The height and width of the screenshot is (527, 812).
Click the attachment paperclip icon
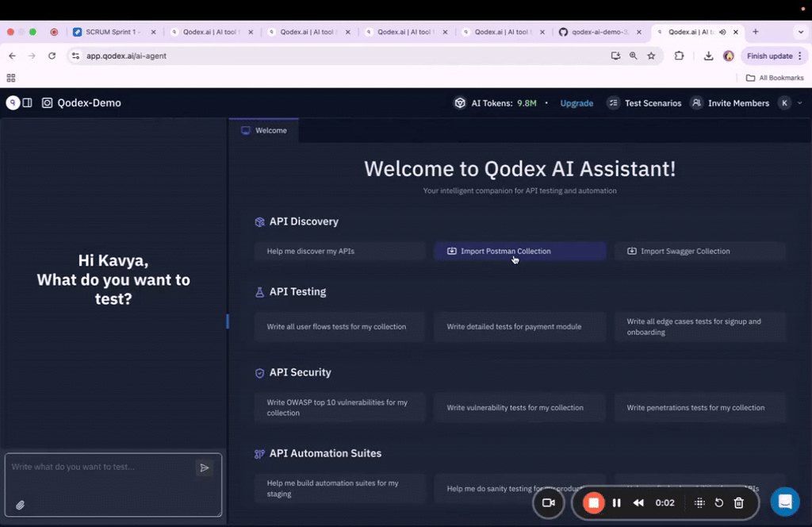coord(20,505)
